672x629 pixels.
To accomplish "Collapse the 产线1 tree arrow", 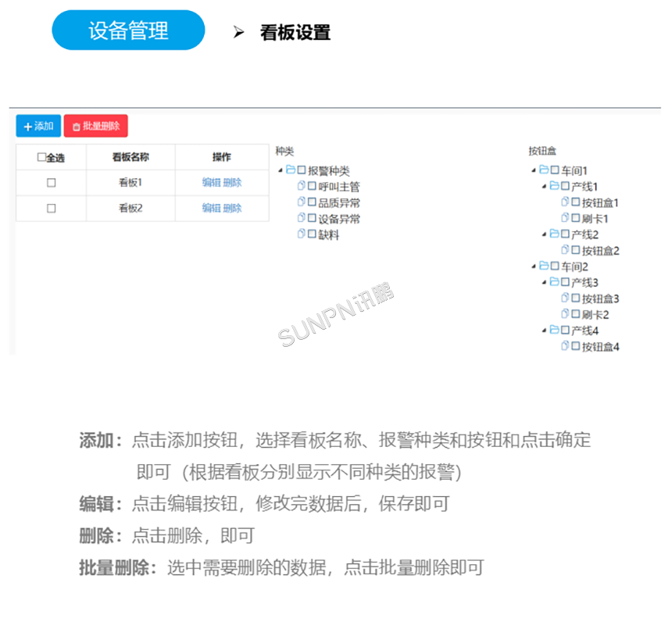I will (545, 187).
